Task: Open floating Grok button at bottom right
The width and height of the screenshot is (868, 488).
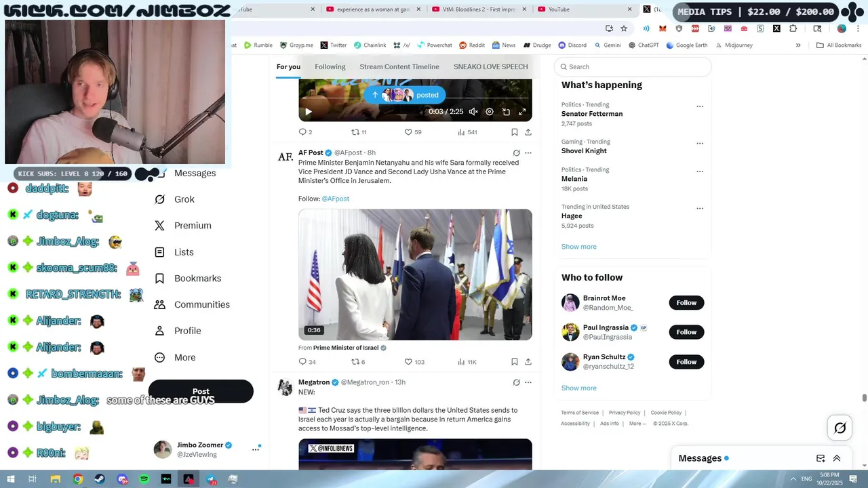Action: 840,428
